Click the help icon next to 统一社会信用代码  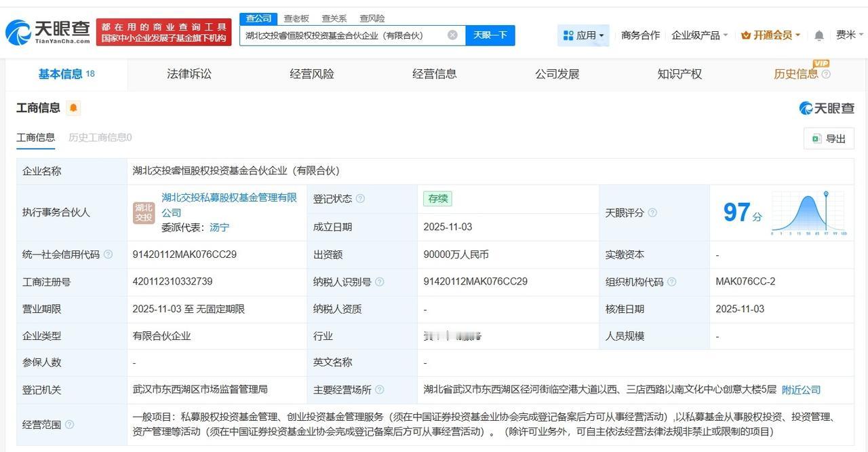(108, 255)
